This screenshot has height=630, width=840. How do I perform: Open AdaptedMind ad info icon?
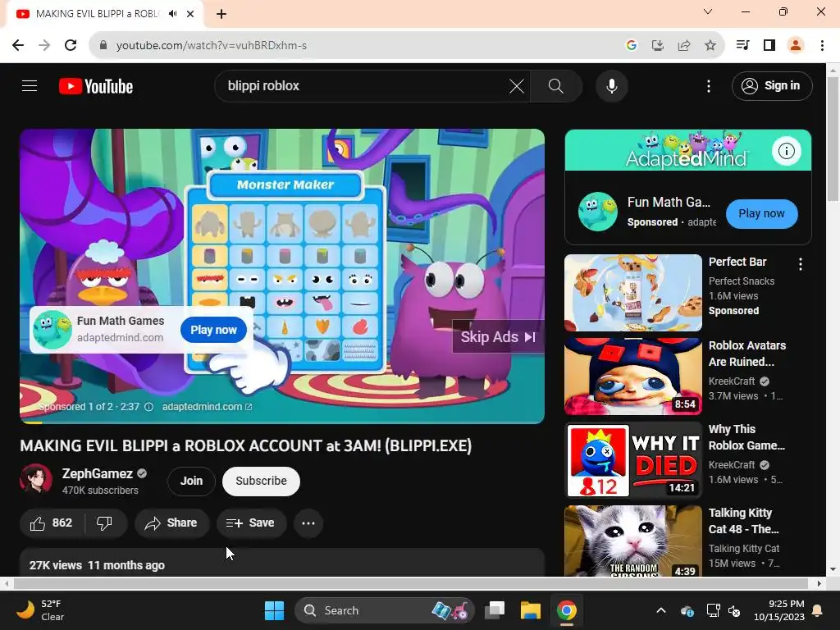786,151
